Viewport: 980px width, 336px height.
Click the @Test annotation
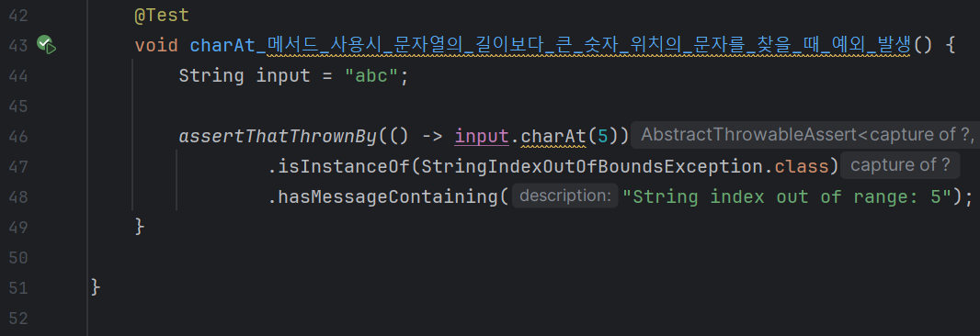[162, 15]
